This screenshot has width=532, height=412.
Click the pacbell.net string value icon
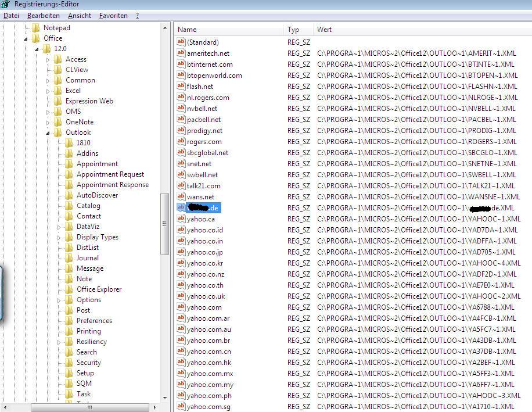pos(181,119)
